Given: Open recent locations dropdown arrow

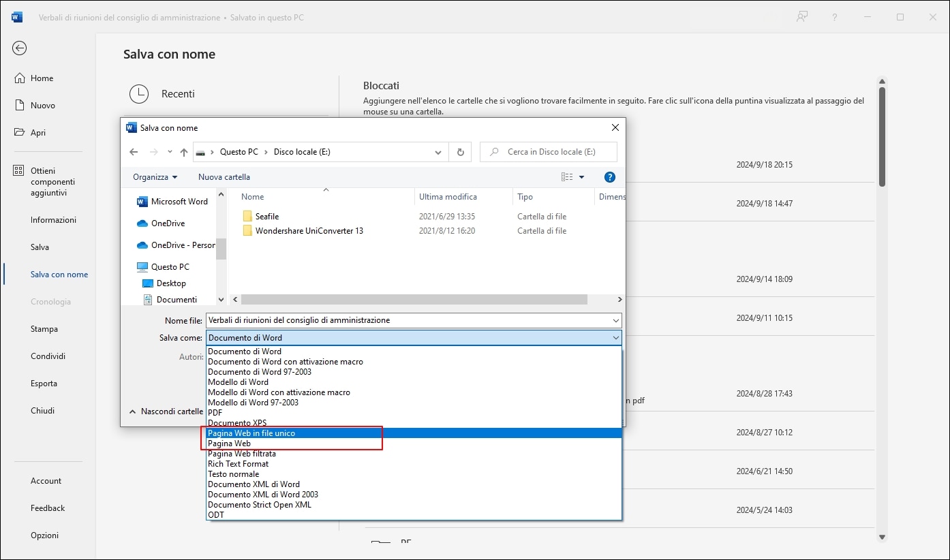Looking at the screenshot, I should (x=170, y=153).
